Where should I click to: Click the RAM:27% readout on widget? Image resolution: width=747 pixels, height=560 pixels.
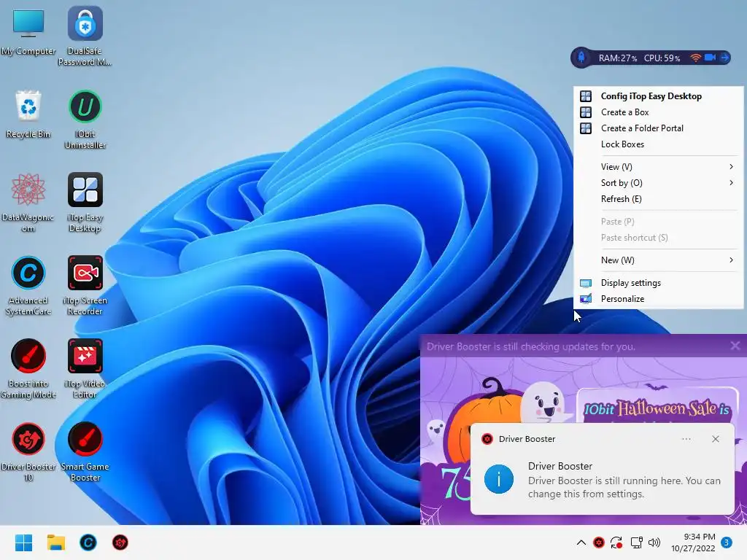tap(618, 58)
